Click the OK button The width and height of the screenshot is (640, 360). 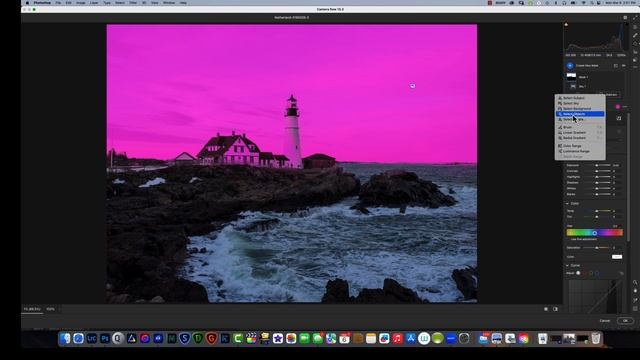625,321
